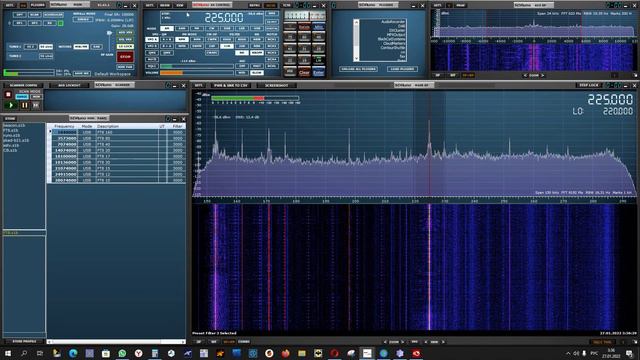
Task: Zoom out arrow under the main waterfall
Action: pos(385,342)
